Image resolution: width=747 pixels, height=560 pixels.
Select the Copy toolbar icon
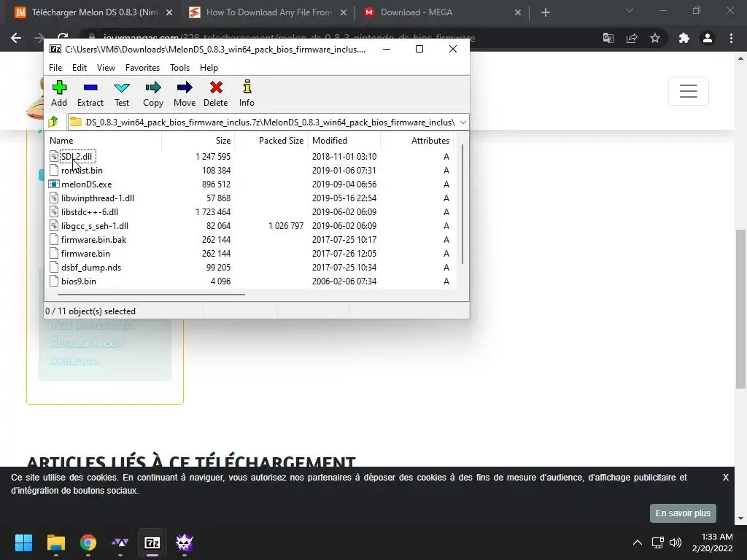tap(153, 93)
